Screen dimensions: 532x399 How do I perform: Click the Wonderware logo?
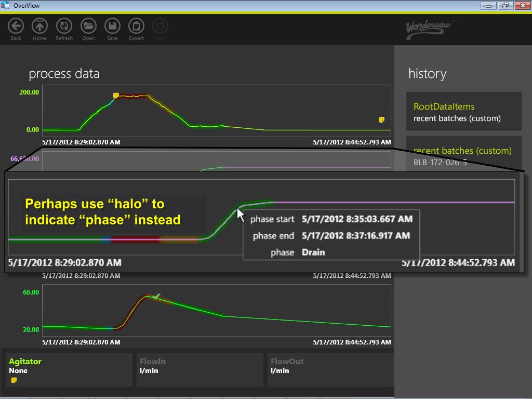click(429, 29)
